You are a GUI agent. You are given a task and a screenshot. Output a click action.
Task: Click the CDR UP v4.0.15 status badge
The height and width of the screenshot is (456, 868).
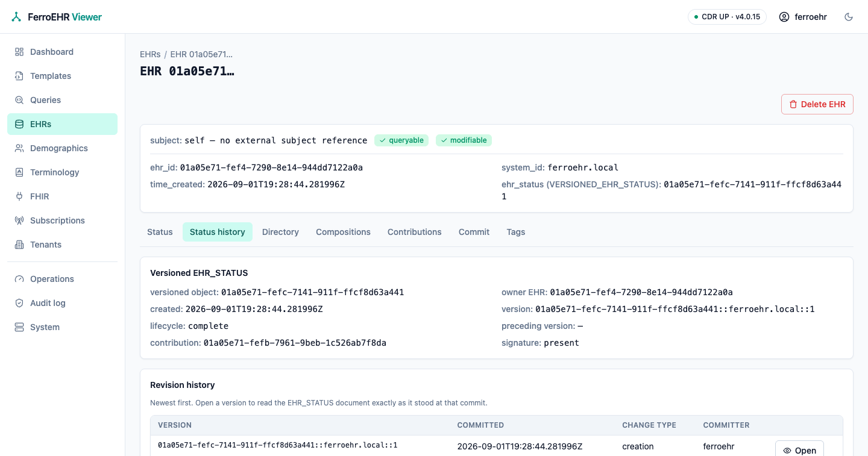tap(727, 17)
